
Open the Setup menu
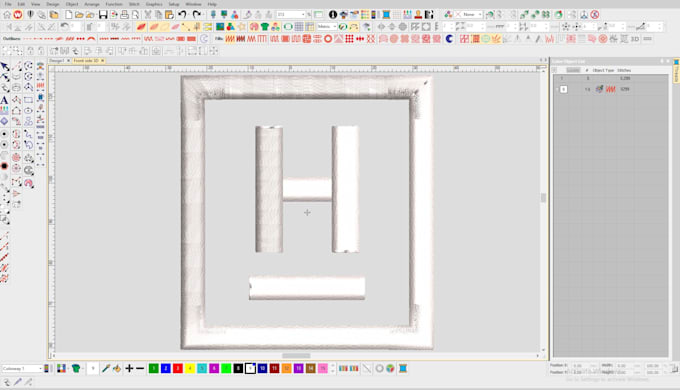(173, 4)
